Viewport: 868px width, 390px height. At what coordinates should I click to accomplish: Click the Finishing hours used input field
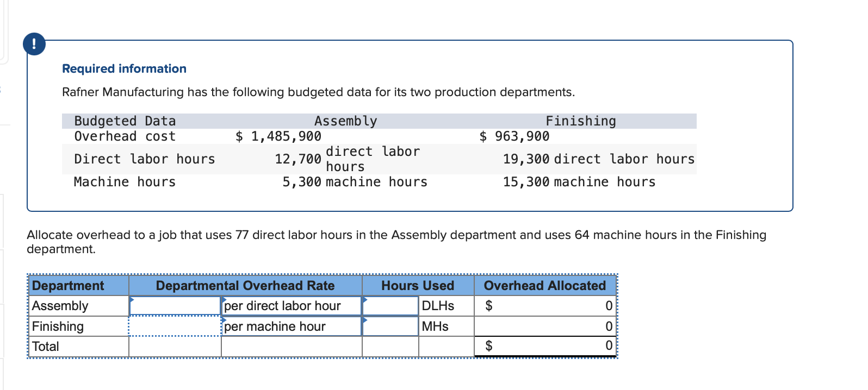pyautogui.click(x=390, y=326)
